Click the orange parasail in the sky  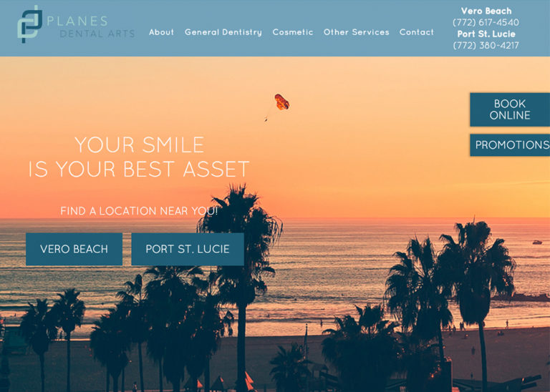[x=281, y=102]
